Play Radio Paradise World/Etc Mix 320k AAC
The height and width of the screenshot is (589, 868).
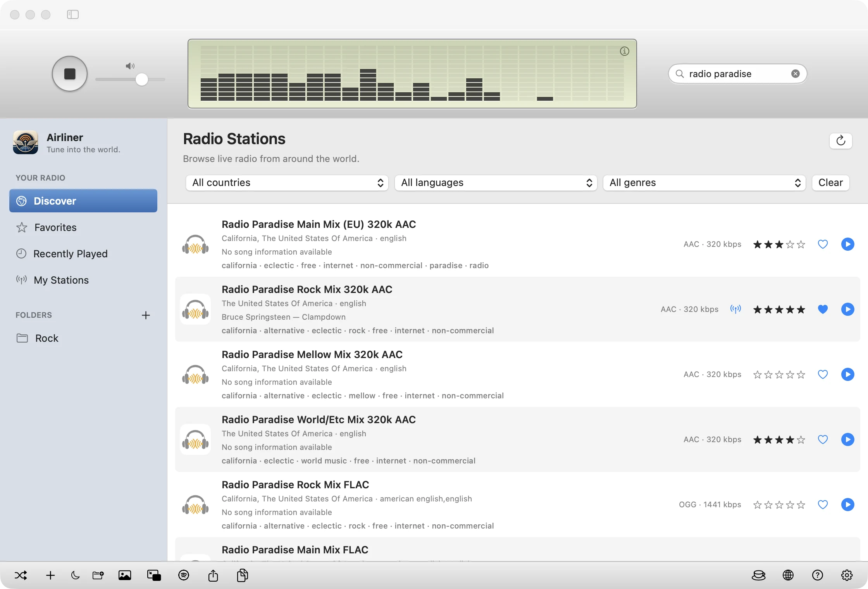point(848,439)
